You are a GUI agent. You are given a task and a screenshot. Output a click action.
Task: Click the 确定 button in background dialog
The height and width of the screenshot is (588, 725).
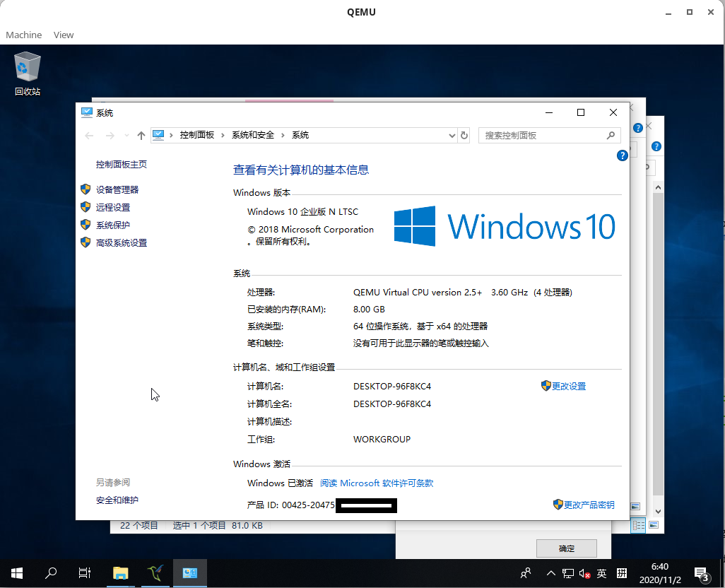click(x=567, y=548)
